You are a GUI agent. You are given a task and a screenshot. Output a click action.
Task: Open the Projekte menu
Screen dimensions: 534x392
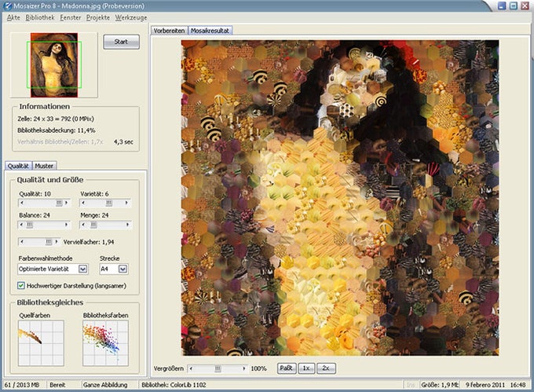[x=98, y=17]
